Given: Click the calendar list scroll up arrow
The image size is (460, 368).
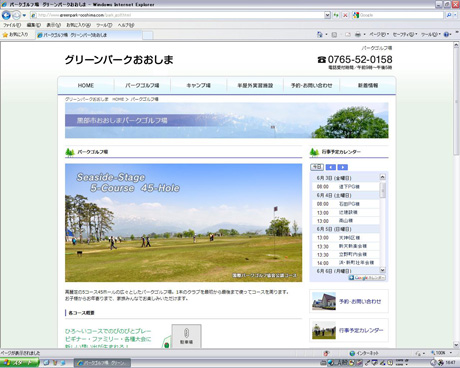Looking at the screenshot, I should pos(382,177).
